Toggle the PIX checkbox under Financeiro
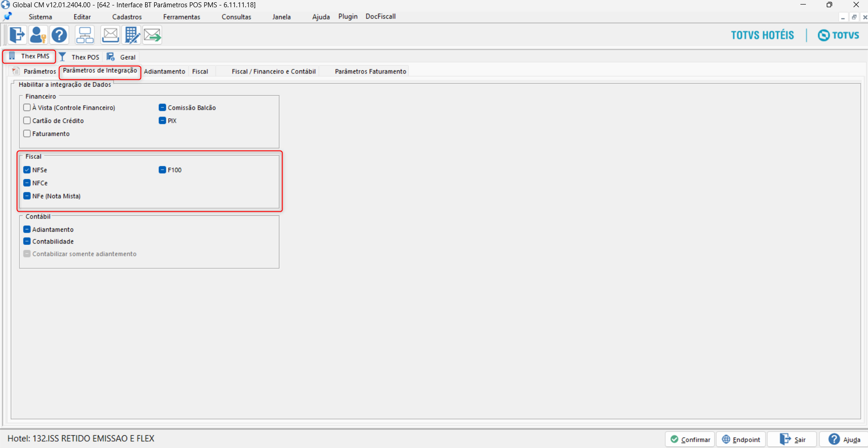 [x=162, y=120]
